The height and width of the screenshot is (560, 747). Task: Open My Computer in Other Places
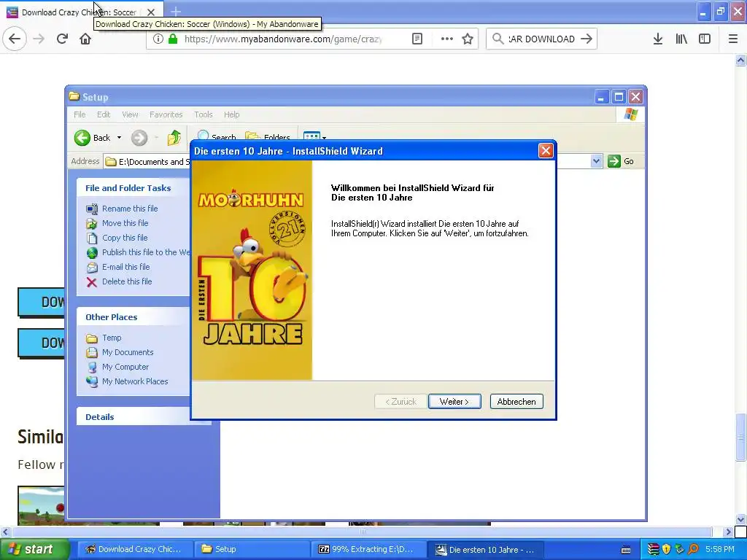point(125,367)
